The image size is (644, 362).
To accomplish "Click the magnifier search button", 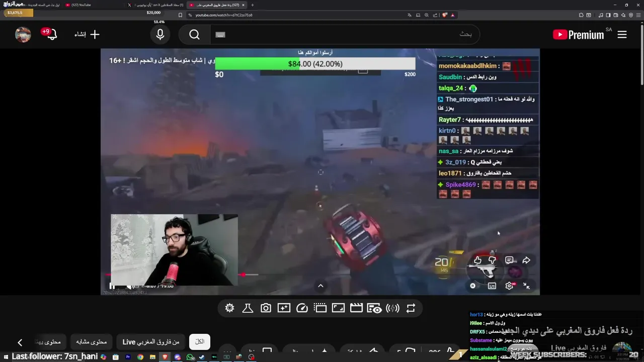I will pyautogui.click(x=195, y=34).
